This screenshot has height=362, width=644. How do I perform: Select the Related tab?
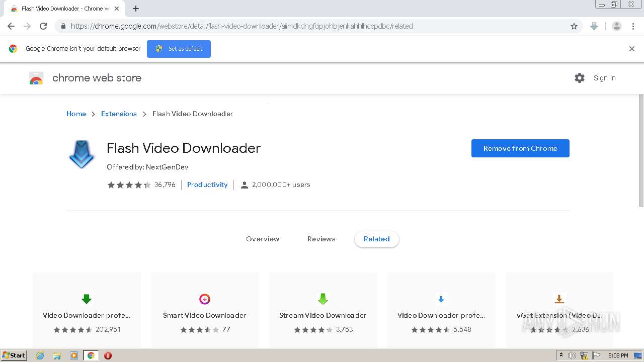click(x=377, y=239)
